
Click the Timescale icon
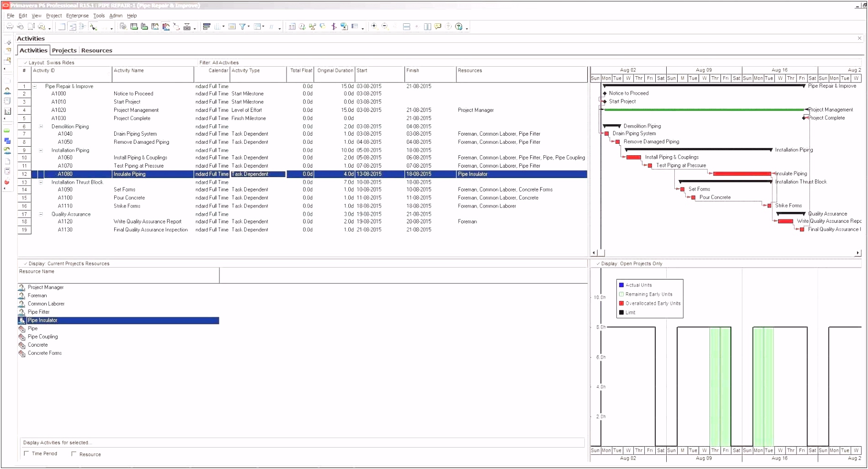pyautogui.click(x=232, y=27)
